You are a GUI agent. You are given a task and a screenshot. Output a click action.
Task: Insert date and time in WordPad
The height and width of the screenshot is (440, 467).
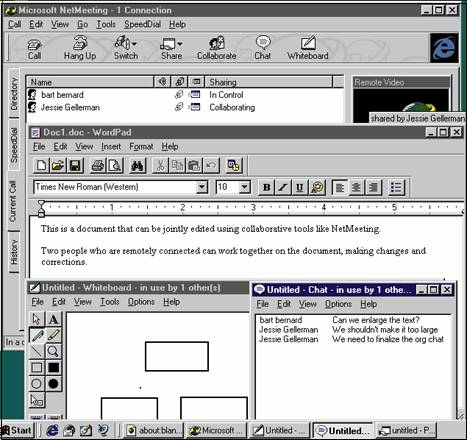coord(233,165)
